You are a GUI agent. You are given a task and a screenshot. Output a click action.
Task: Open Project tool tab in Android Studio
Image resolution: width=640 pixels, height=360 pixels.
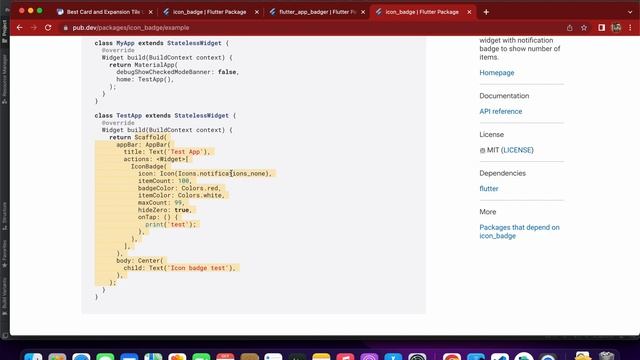point(4,31)
